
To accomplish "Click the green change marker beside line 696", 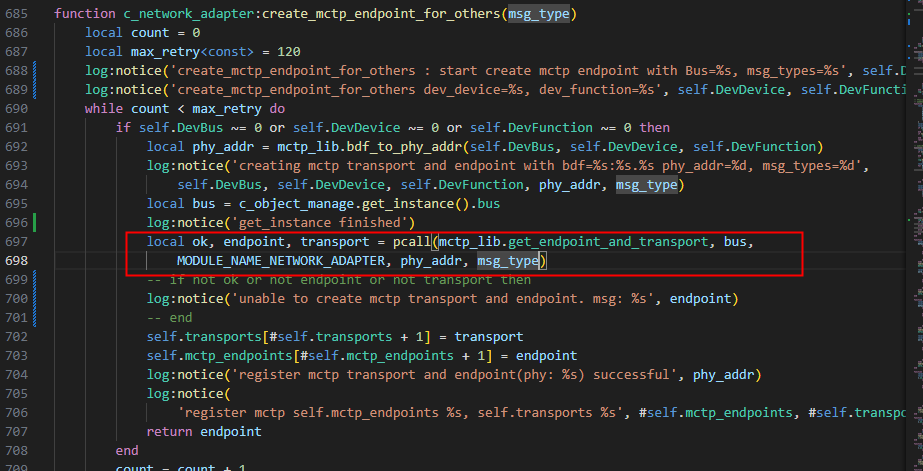I will click(x=35, y=223).
